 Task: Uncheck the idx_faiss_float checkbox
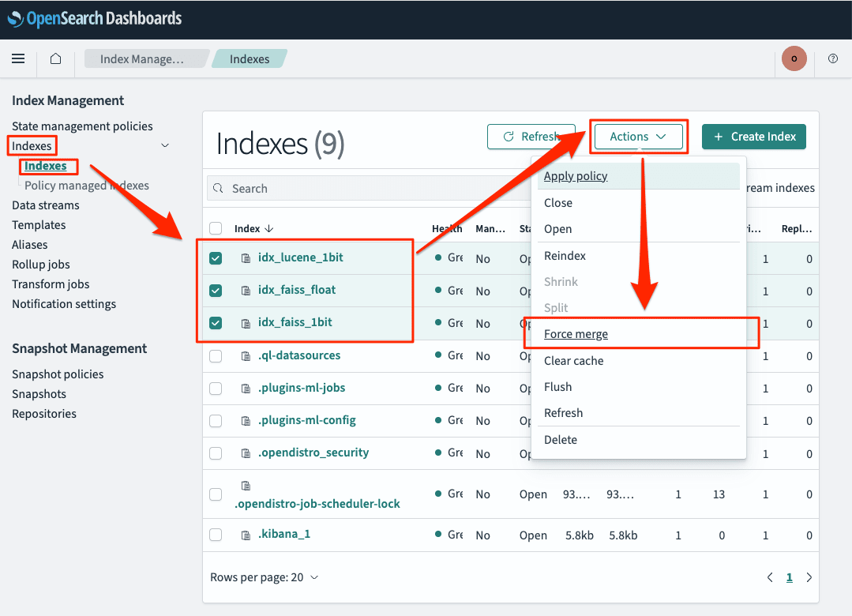coord(216,291)
